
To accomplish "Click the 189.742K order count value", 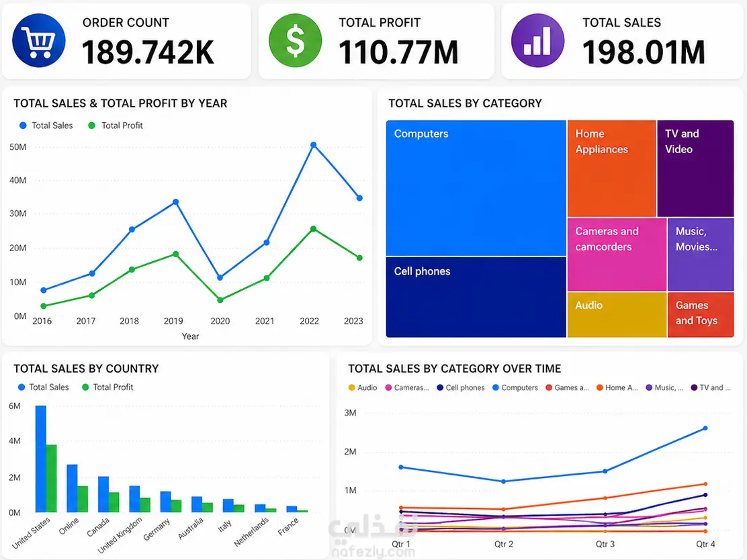I will [148, 52].
